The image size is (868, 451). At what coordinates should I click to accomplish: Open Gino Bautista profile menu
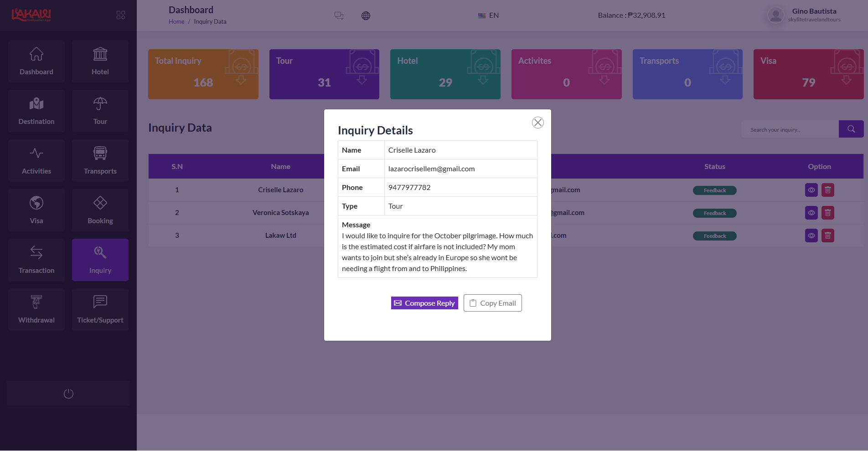(x=805, y=15)
